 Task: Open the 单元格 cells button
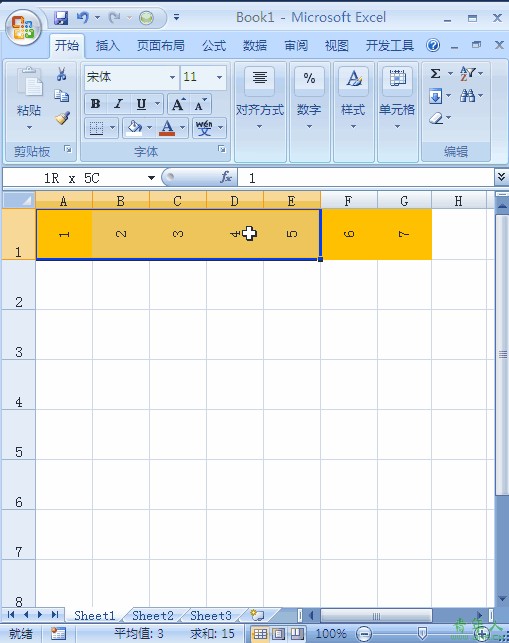397,99
